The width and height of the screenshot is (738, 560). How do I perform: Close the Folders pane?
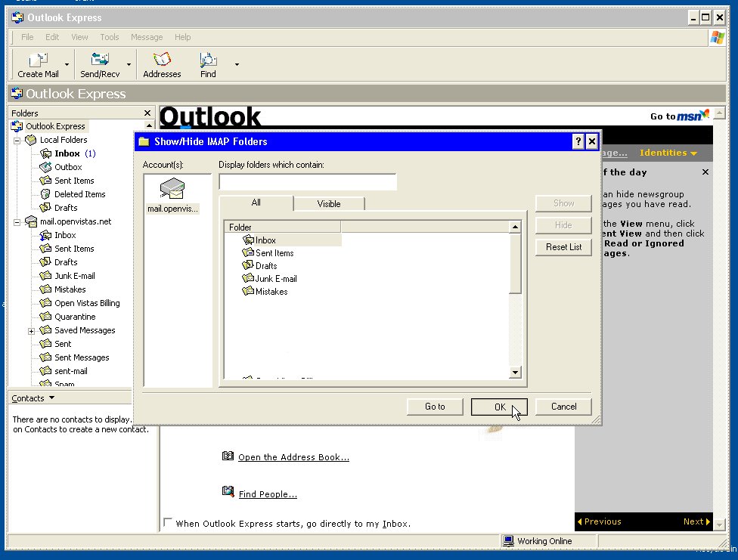click(147, 113)
